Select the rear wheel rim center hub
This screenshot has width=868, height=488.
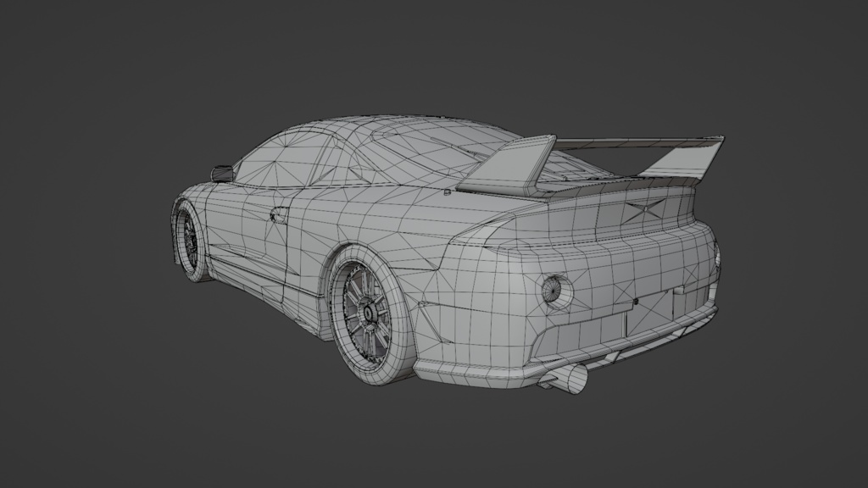[x=370, y=313]
